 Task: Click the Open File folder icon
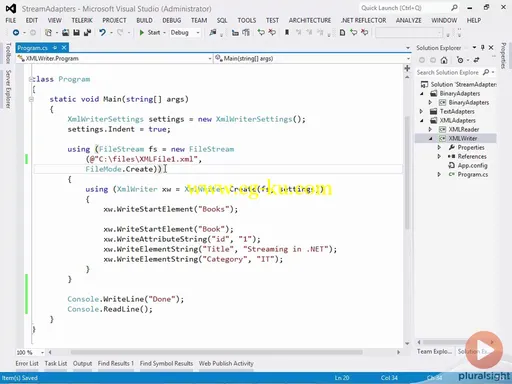pos(66,32)
